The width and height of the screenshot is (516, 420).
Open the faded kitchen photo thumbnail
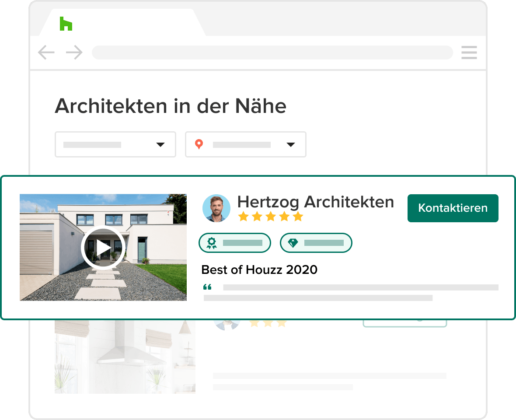(125, 357)
